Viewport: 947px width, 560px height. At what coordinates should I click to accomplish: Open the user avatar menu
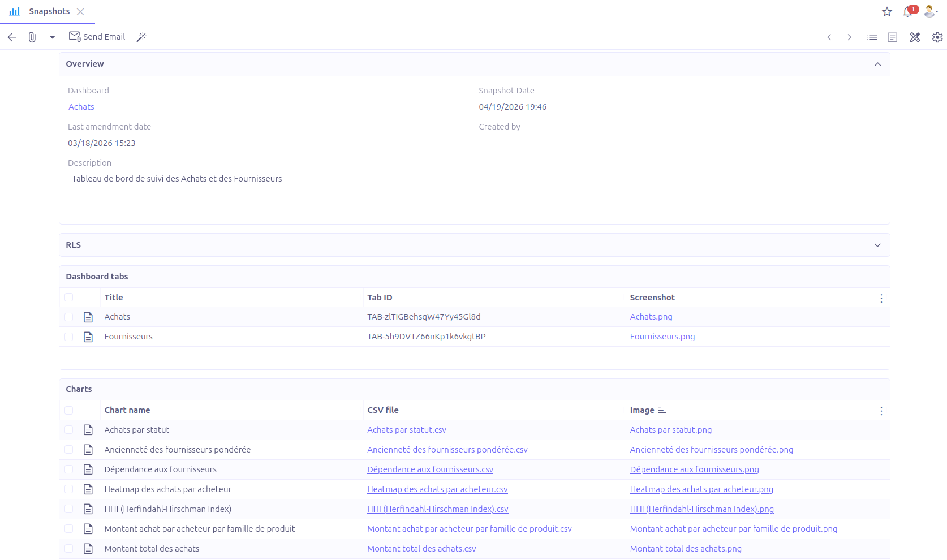[x=931, y=11]
